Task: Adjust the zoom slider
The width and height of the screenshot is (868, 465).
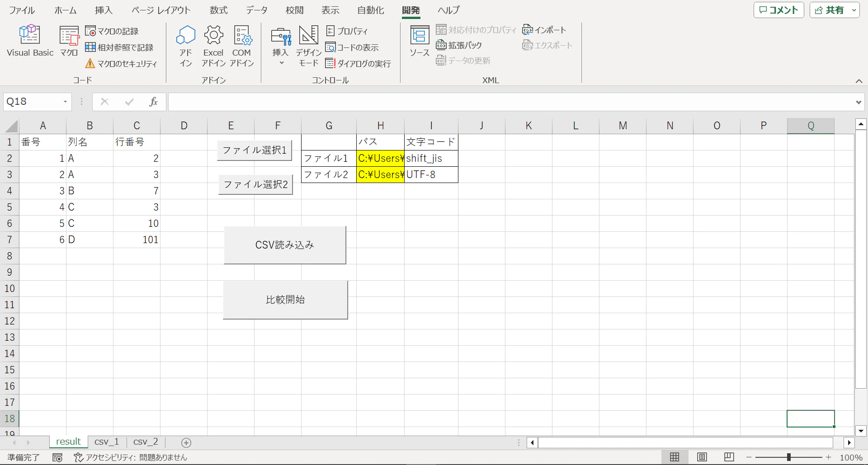Action: coord(789,457)
